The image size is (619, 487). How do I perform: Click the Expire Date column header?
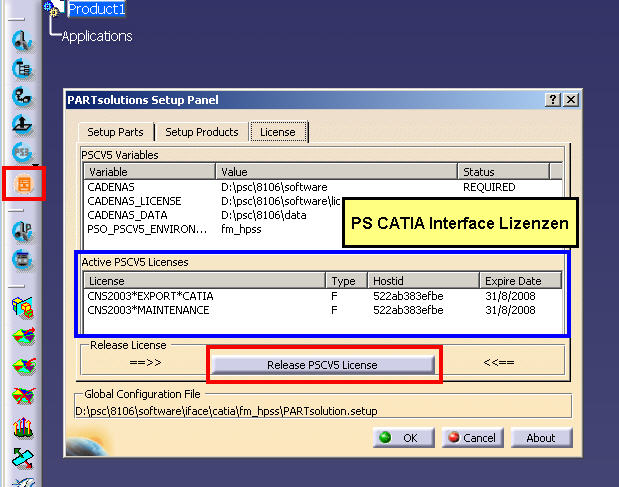[x=520, y=281]
